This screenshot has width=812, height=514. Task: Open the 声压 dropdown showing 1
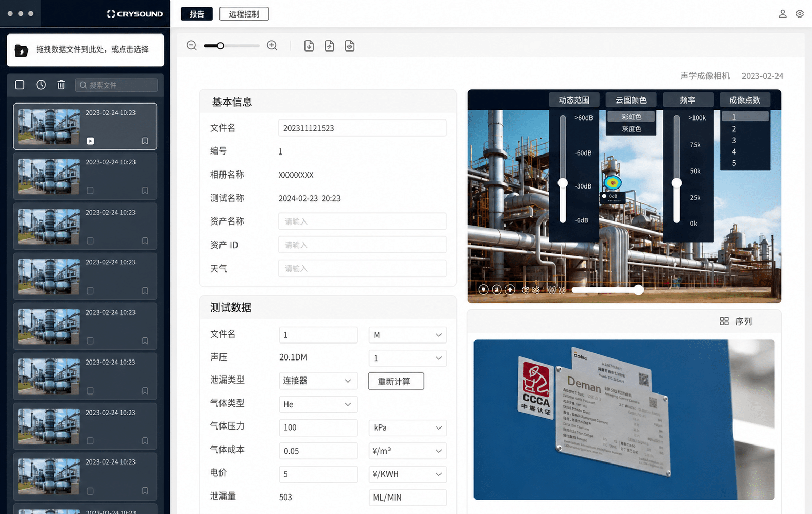[408, 358]
